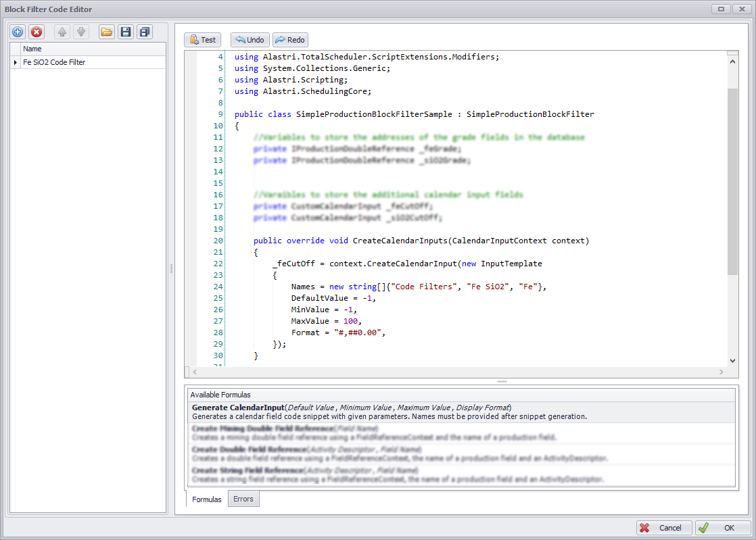Click the horizontal scrollbar right arrow

tap(722, 372)
